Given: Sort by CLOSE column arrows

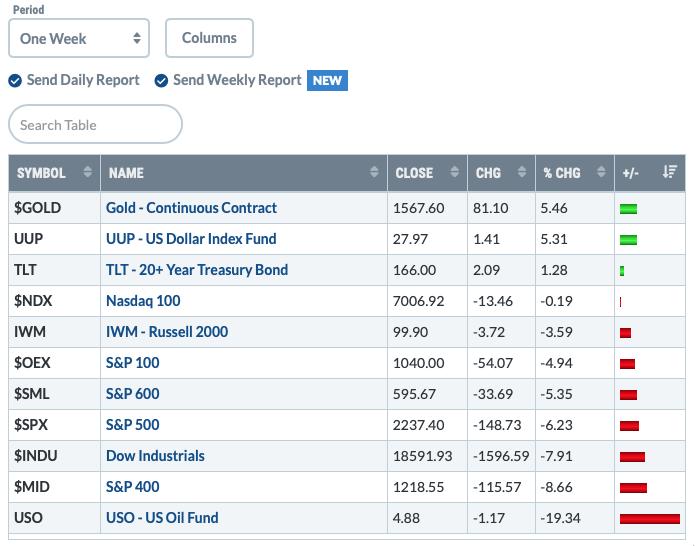Looking at the screenshot, I should [455, 172].
